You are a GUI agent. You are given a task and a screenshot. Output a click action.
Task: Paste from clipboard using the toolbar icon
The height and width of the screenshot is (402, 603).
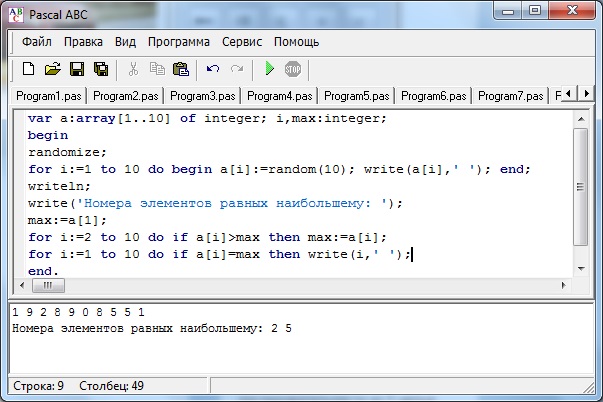pyautogui.click(x=180, y=69)
